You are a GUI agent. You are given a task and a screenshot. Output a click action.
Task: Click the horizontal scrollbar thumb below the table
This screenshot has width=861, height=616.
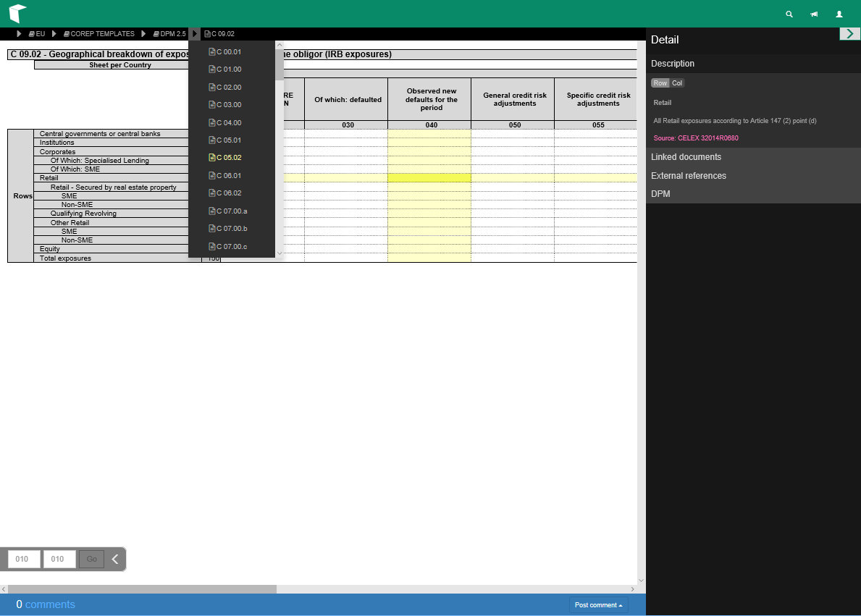142,589
